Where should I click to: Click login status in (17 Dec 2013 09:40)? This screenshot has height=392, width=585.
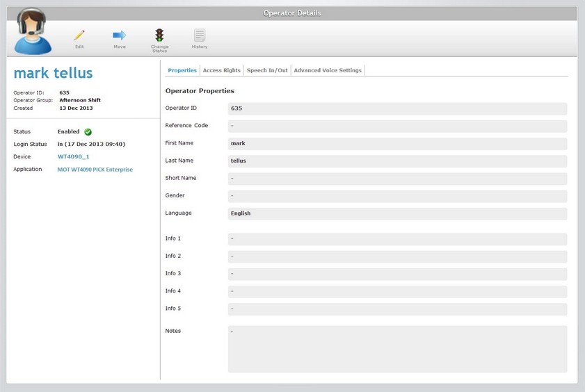click(91, 144)
